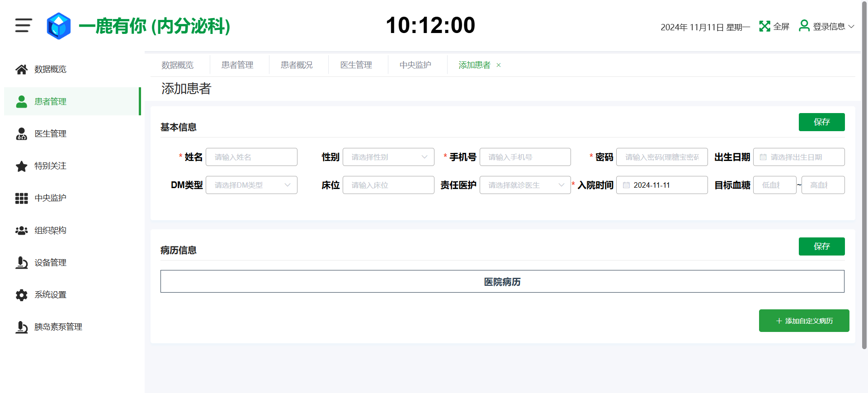Click the login info user icon
868x393 pixels.
click(804, 26)
